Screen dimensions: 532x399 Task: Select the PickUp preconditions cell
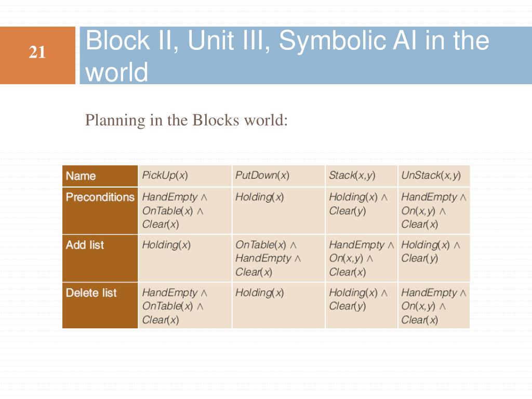[185, 211]
